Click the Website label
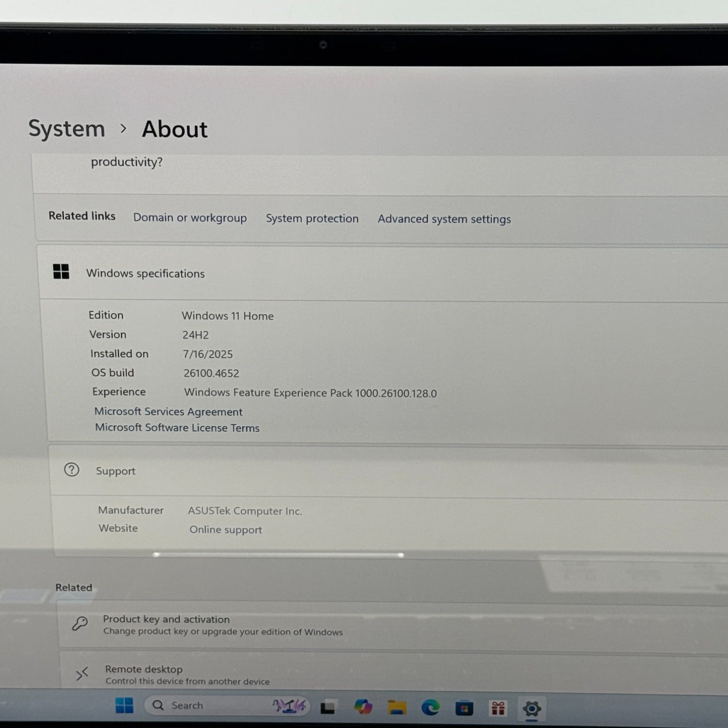This screenshot has height=728, width=728. (x=118, y=528)
